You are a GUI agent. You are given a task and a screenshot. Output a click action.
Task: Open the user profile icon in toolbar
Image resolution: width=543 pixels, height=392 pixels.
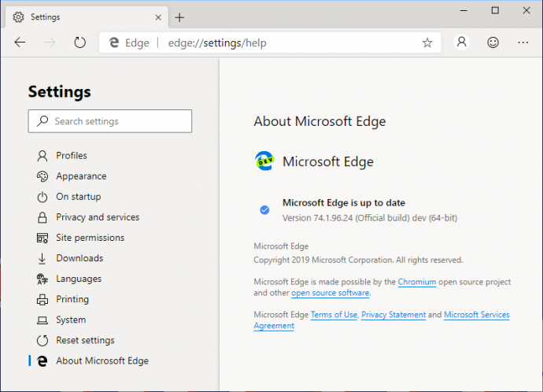click(462, 43)
